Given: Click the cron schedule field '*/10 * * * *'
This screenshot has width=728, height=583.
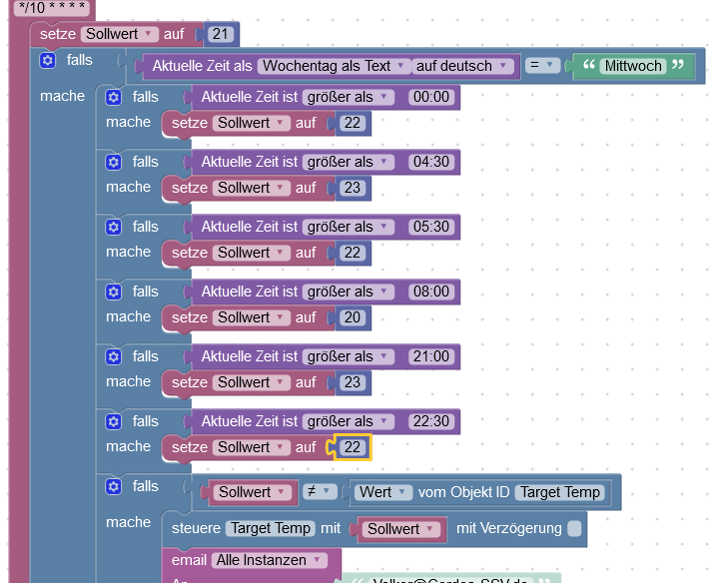Looking at the screenshot, I should (52, 8).
